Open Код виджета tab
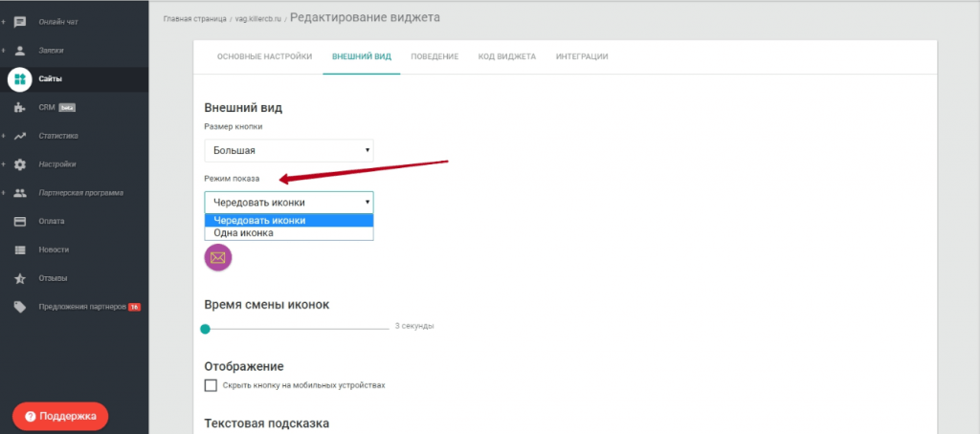The image size is (980, 434). pos(507,56)
